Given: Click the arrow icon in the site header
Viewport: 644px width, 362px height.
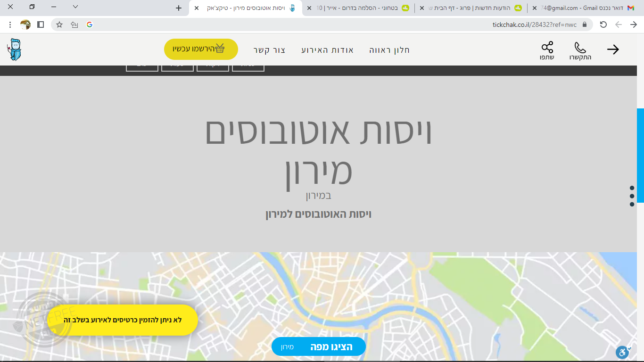Looking at the screenshot, I should (613, 49).
